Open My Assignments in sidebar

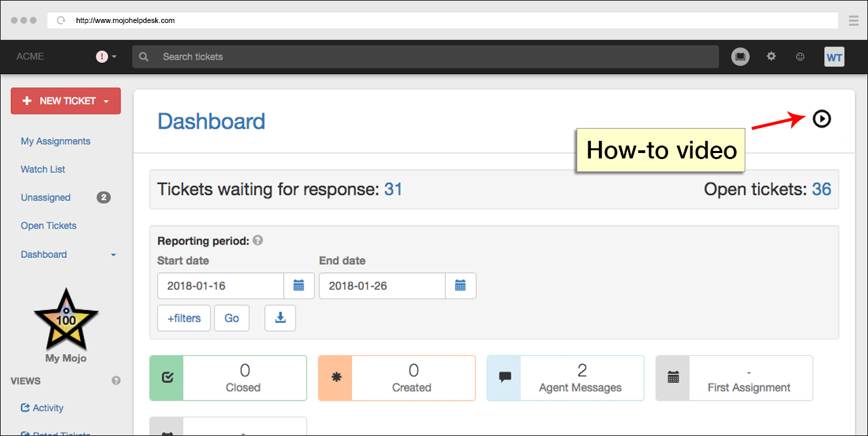[x=56, y=141]
